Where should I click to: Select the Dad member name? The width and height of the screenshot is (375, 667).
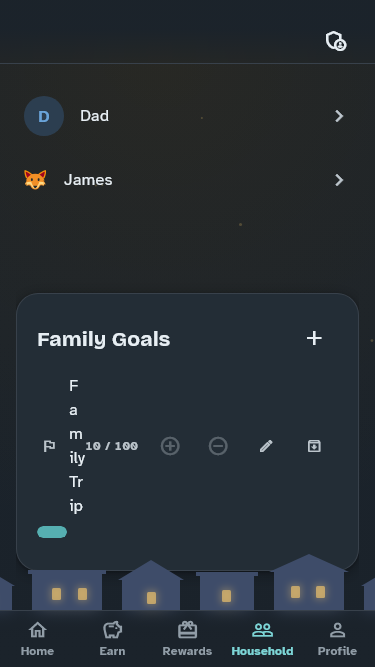pyautogui.click(x=94, y=116)
